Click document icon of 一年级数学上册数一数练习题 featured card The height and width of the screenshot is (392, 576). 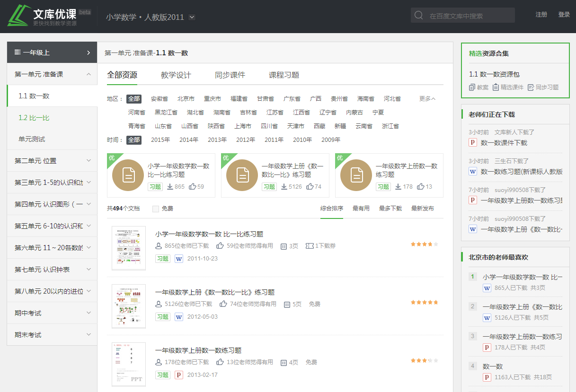coord(356,175)
